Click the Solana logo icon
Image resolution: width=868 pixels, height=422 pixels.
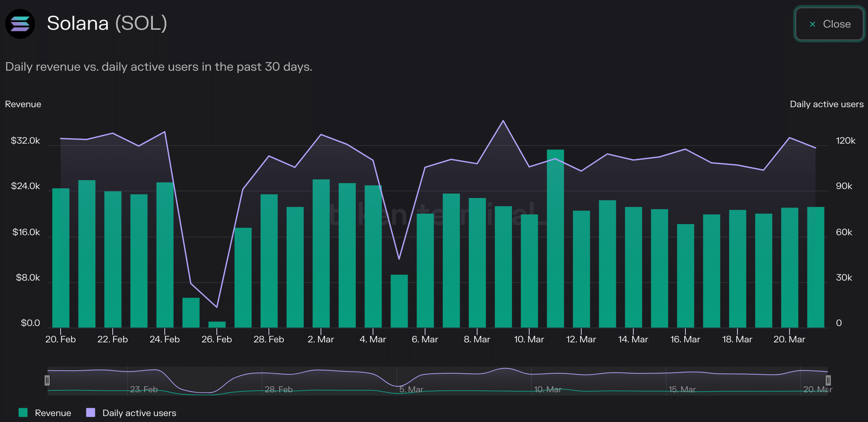click(20, 23)
